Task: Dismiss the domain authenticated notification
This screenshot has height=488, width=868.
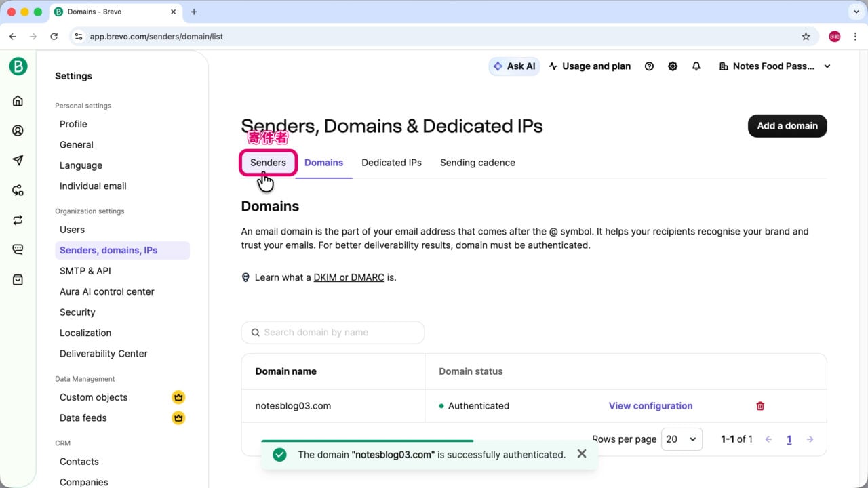Action: 581,454
